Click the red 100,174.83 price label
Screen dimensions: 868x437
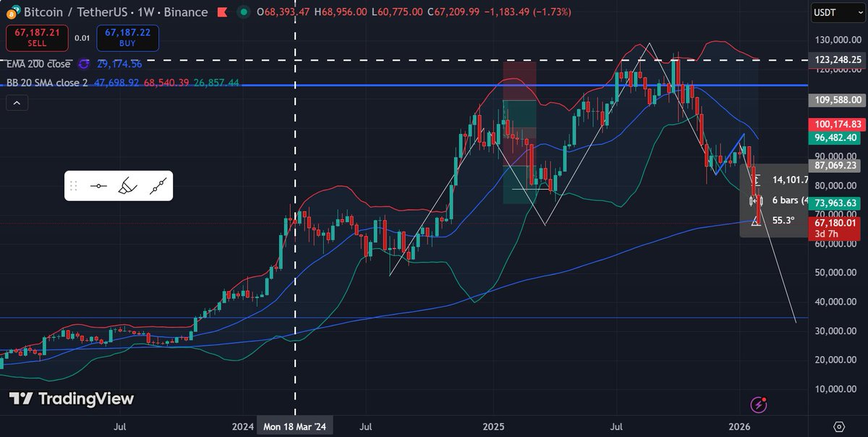(837, 124)
